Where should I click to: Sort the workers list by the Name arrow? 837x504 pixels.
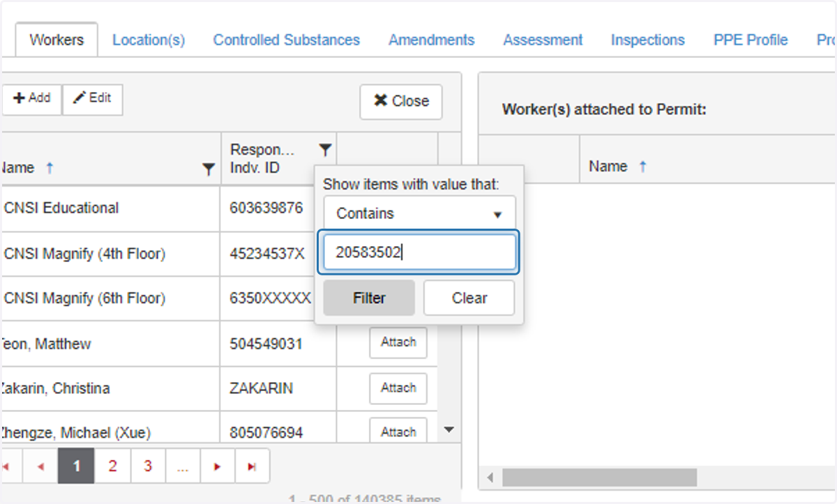point(50,168)
